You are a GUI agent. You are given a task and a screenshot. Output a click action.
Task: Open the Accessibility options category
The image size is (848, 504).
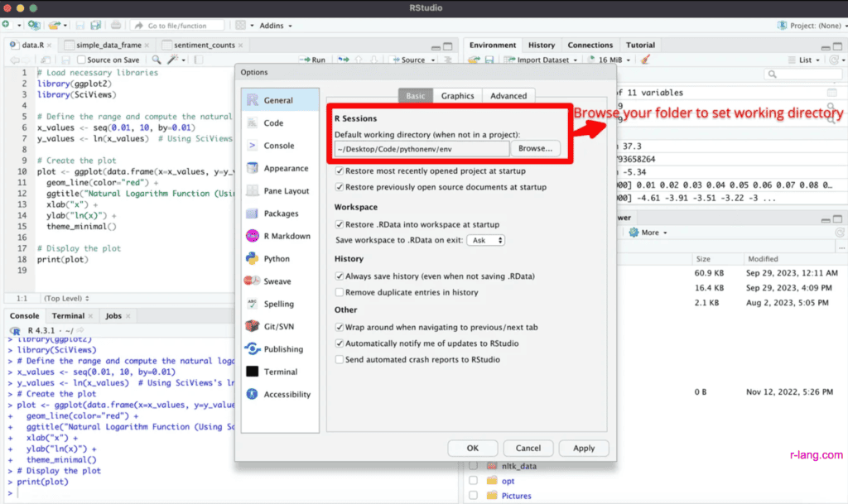click(x=280, y=394)
